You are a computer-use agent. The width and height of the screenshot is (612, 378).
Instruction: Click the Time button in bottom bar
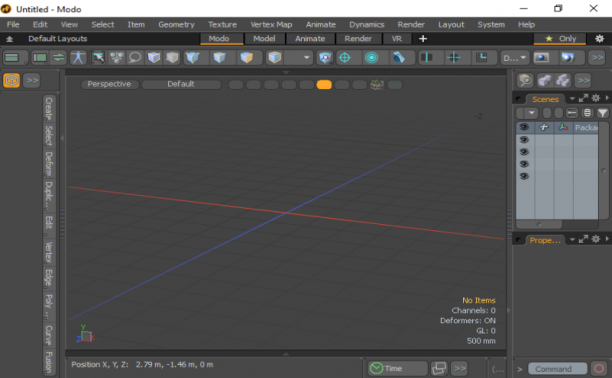tap(397, 368)
